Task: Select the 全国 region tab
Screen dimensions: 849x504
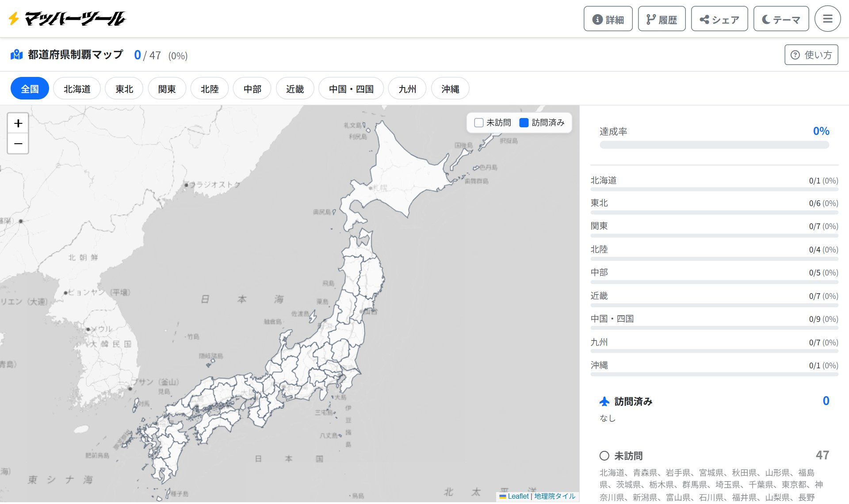Action: [30, 89]
